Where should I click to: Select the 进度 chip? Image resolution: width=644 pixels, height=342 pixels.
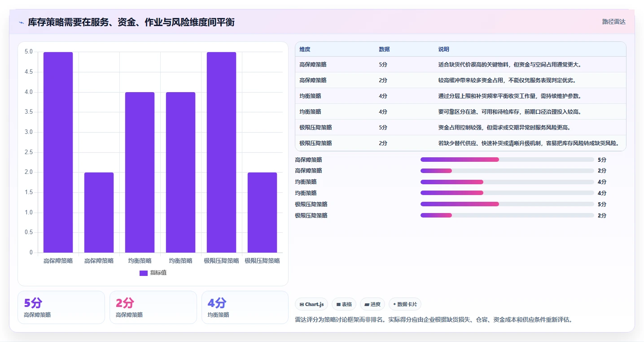coord(372,304)
